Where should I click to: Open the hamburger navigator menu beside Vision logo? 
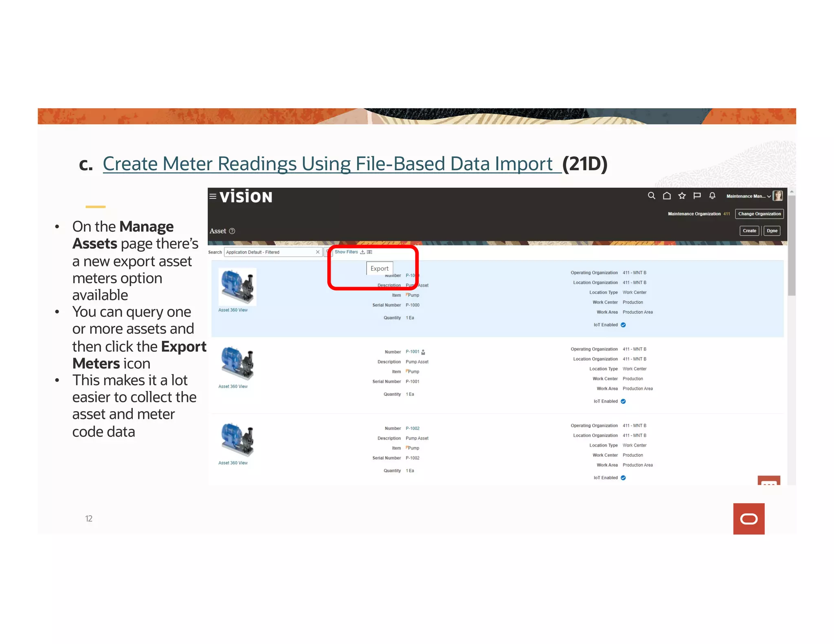tap(213, 196)
